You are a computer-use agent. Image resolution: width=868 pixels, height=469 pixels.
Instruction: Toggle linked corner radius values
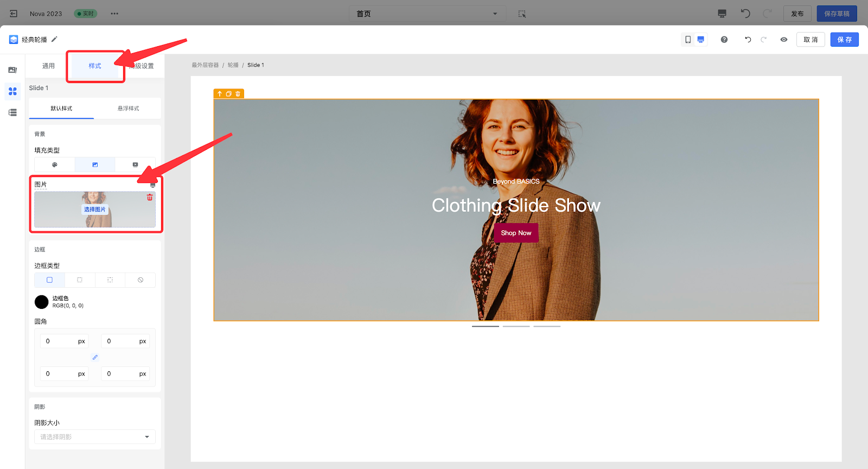(95, 357)
